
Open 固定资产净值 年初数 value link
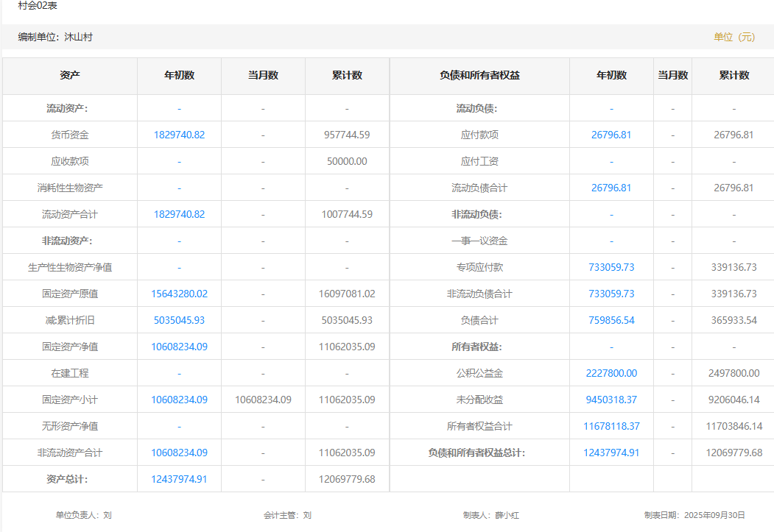coord(179,347)
